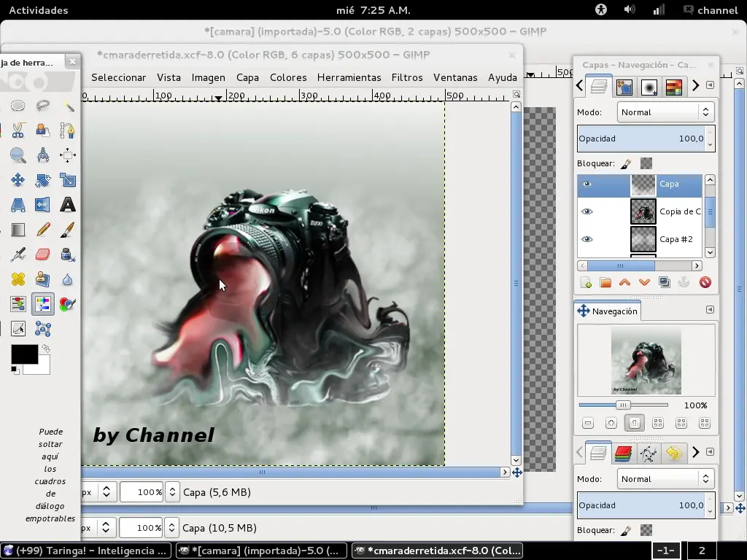Viewport: 747px width, 560px height.
Task: Open Capas dock tab configuration menu
Action: pyautogui.click(x=710, y=85)
